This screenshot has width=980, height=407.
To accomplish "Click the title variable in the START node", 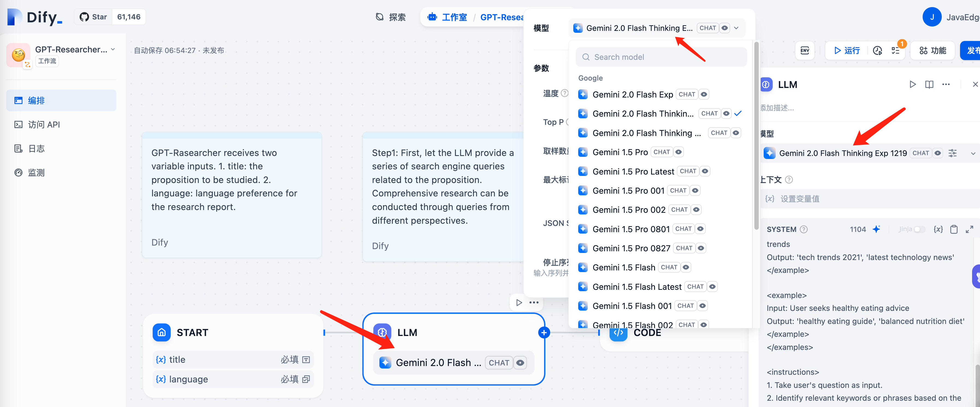I will click(233, 359).
